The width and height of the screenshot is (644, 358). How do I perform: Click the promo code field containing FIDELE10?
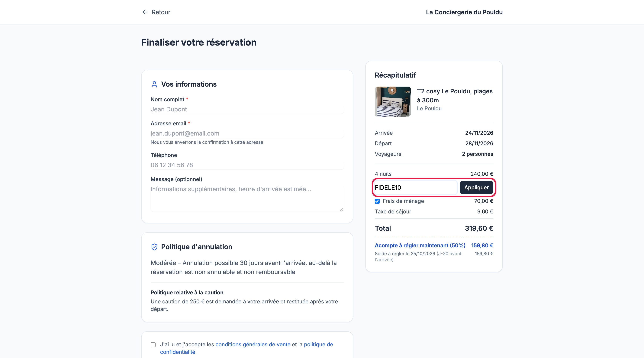pyautogui.click(x=416, y=187)
